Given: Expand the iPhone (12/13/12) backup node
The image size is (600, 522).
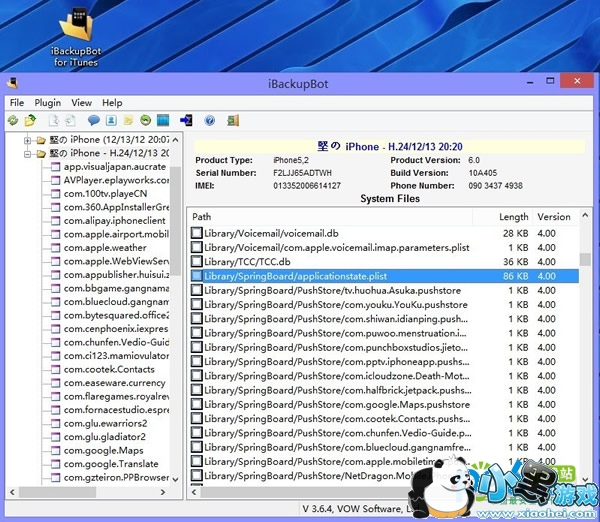Looking at the screenshot, I should (28, 140).
